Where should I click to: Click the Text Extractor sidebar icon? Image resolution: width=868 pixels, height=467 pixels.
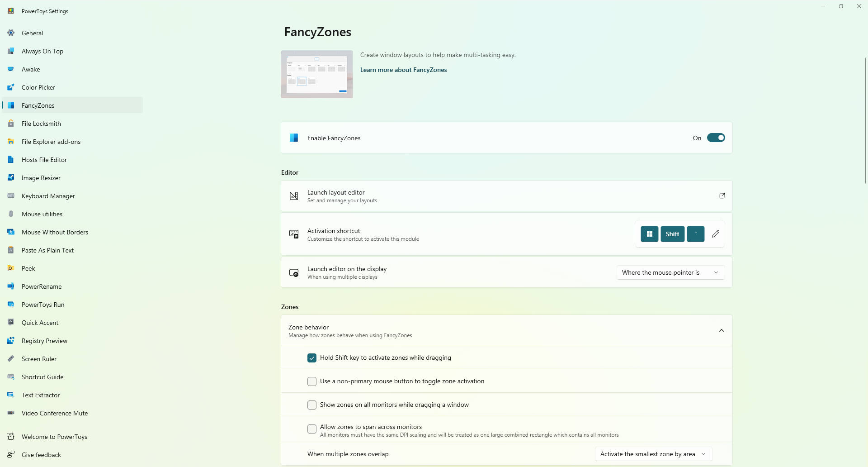(x=11, y=395)
